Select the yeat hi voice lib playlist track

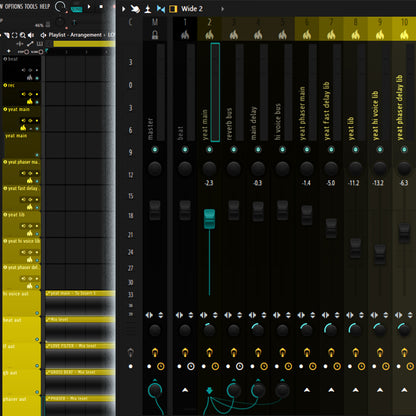pyautogui.click(x=22, y=251)
